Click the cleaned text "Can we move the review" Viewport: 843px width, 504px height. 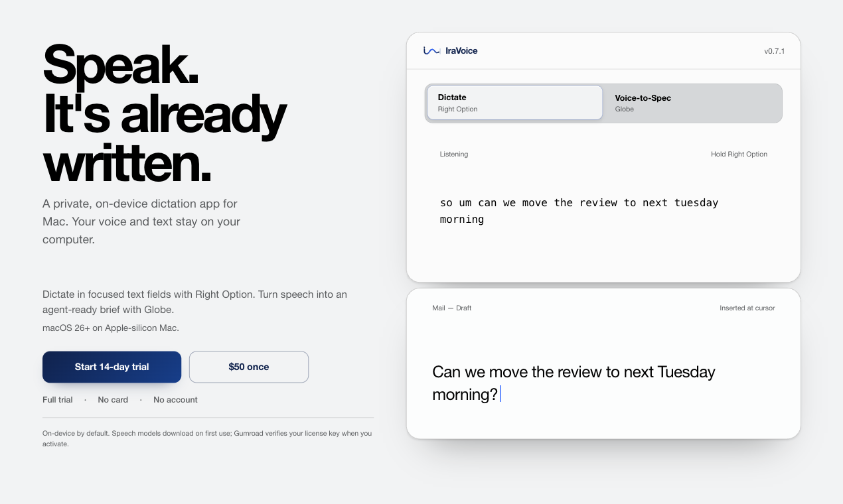(x=574, y=383)
